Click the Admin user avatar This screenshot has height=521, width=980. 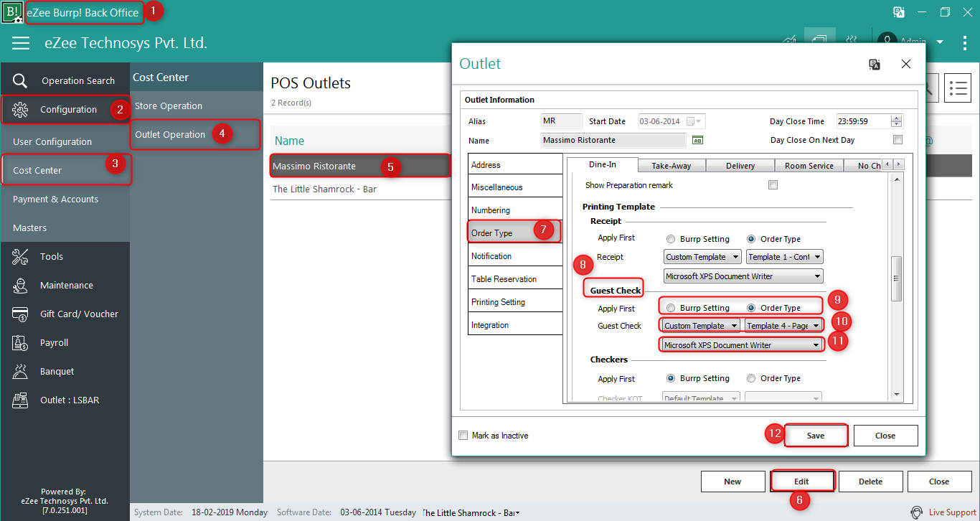click(x=887, y=41)
